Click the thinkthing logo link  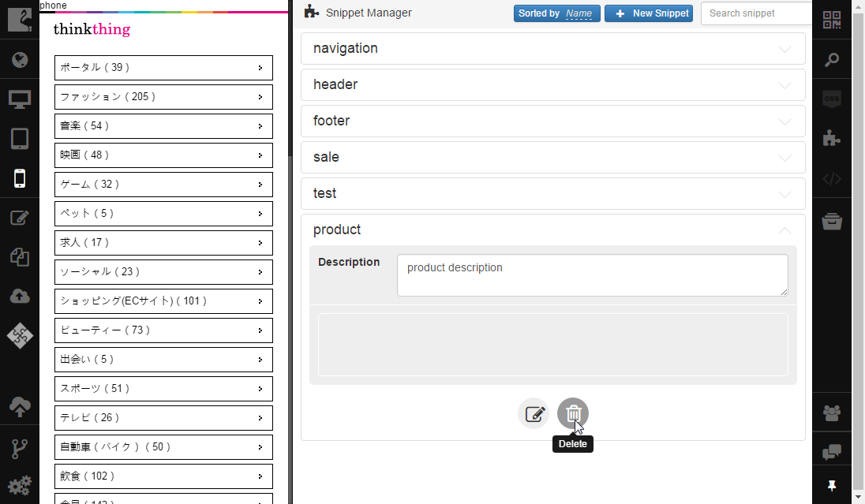[x=92, y=29]
